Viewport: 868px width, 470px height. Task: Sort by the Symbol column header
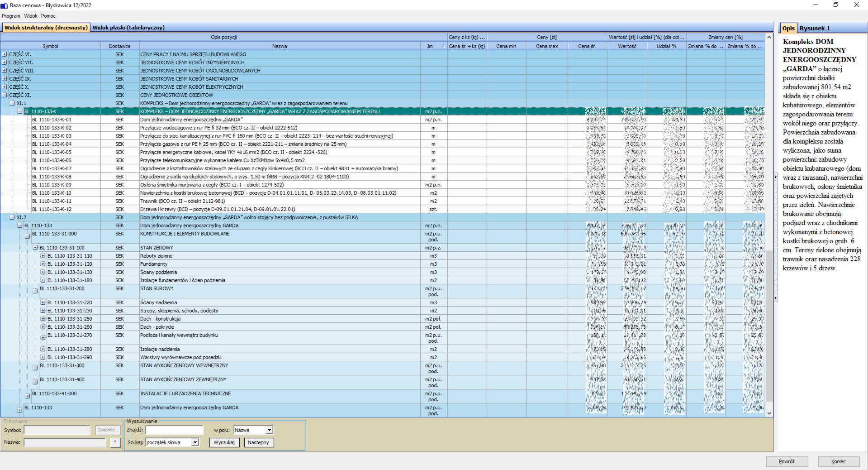(50, 46)
